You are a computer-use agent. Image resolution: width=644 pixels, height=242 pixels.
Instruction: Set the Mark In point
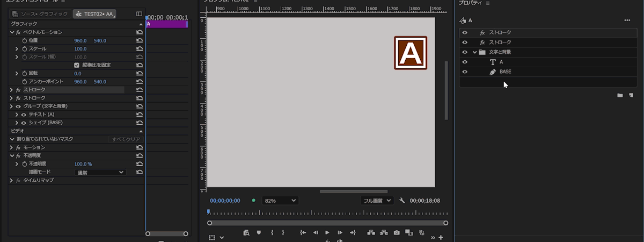[x=273, y=232]
